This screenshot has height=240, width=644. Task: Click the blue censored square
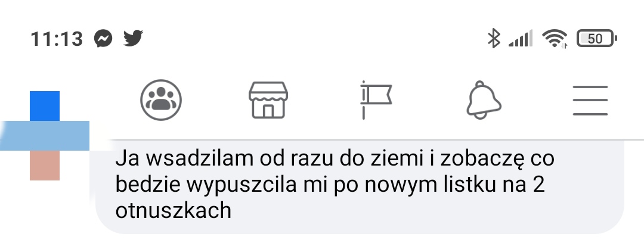point(45,106)
